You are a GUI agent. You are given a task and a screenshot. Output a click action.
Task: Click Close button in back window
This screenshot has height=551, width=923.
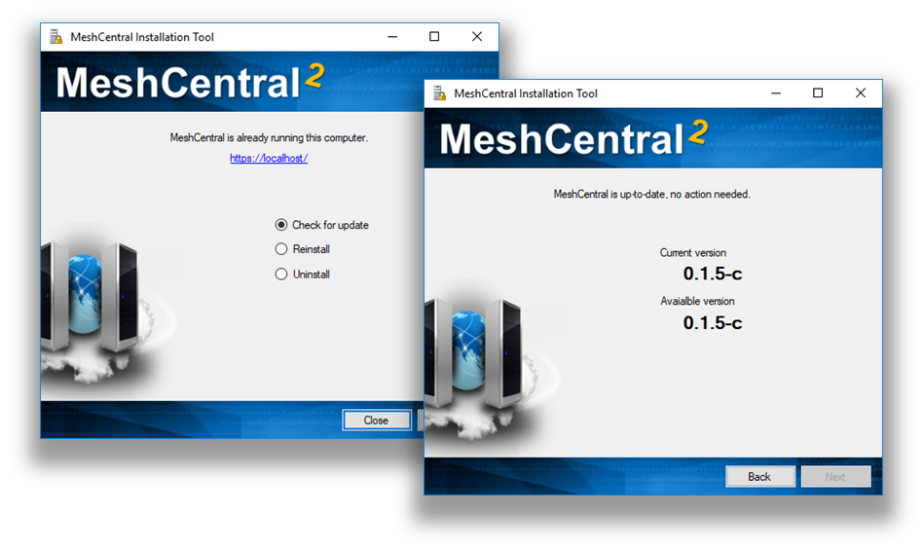pyautogui.click(x=376, y=420)
